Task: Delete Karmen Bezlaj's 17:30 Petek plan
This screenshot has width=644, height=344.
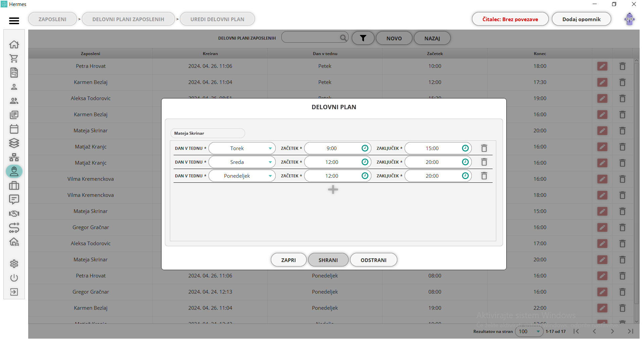Action: click(622, 82)
